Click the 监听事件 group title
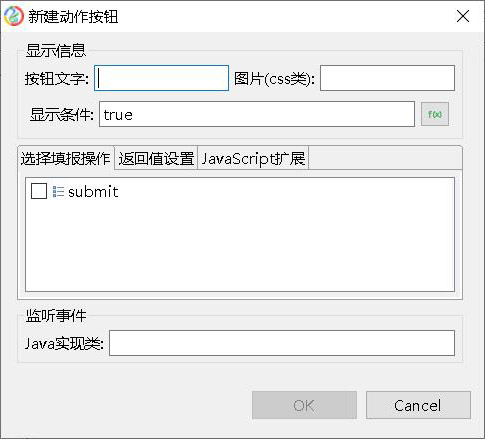Screen dimensions: 485x439 point(56,315)
